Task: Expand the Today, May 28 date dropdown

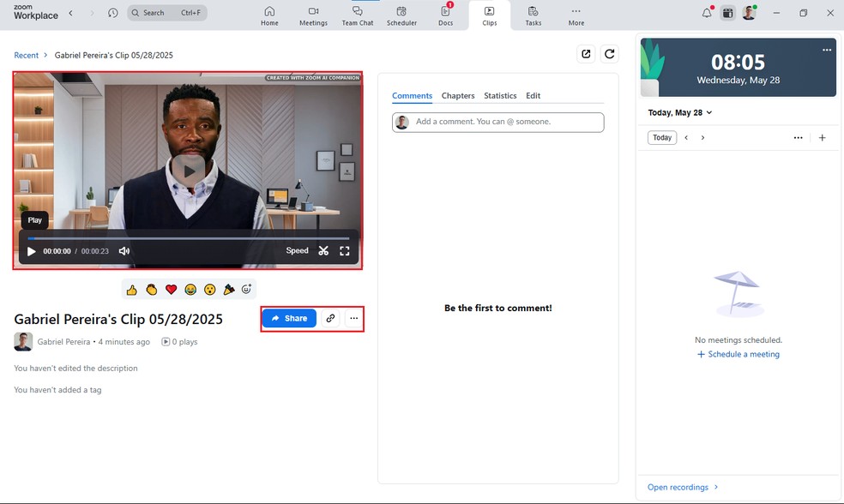Action: coord(680,112)
